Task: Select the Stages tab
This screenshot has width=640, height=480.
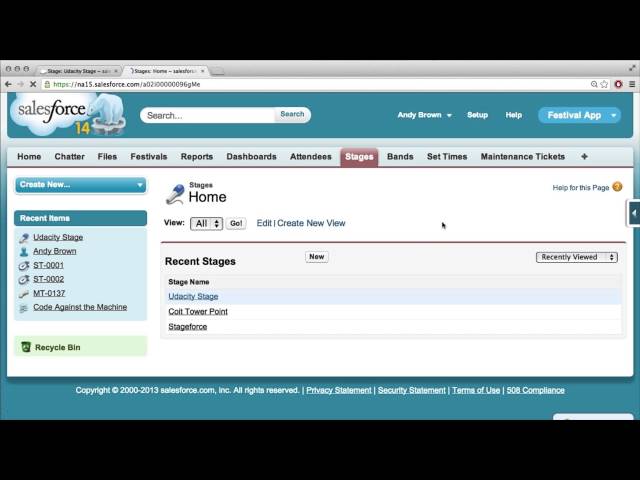Action: (x=359, y=157)
